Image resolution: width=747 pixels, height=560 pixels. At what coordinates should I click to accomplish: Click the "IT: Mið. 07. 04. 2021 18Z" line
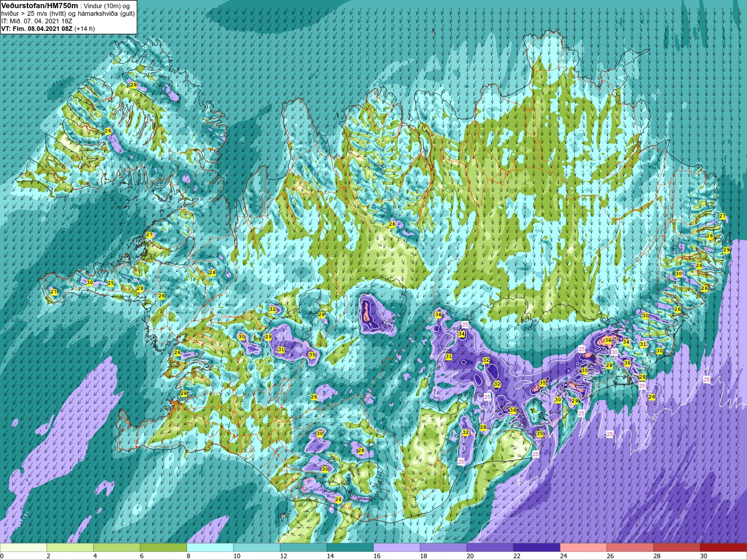(37, 20)
